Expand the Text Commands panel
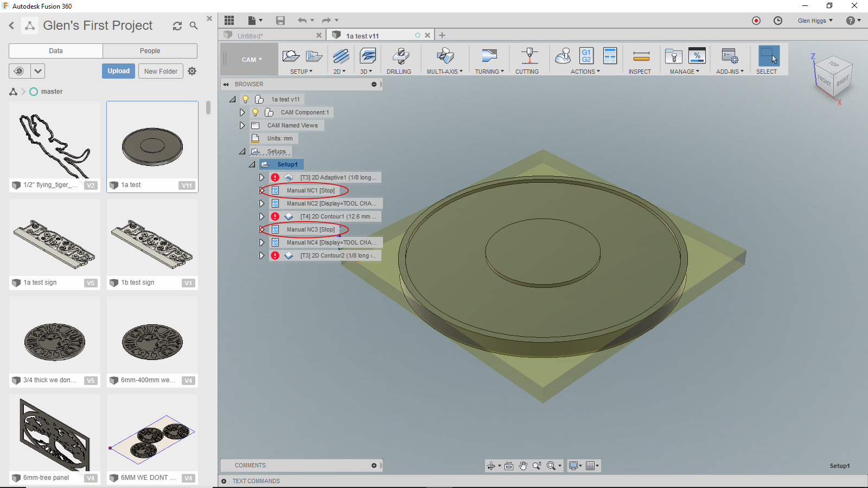This screenshot has width=868, height=488. click(x=224, y=481)
